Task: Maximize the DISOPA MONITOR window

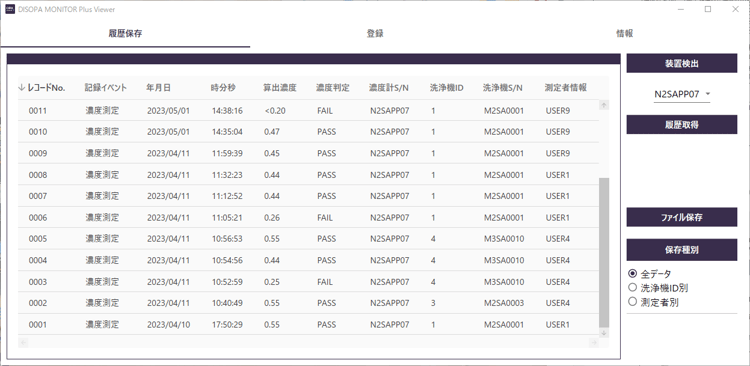Action: click(708, 9)
